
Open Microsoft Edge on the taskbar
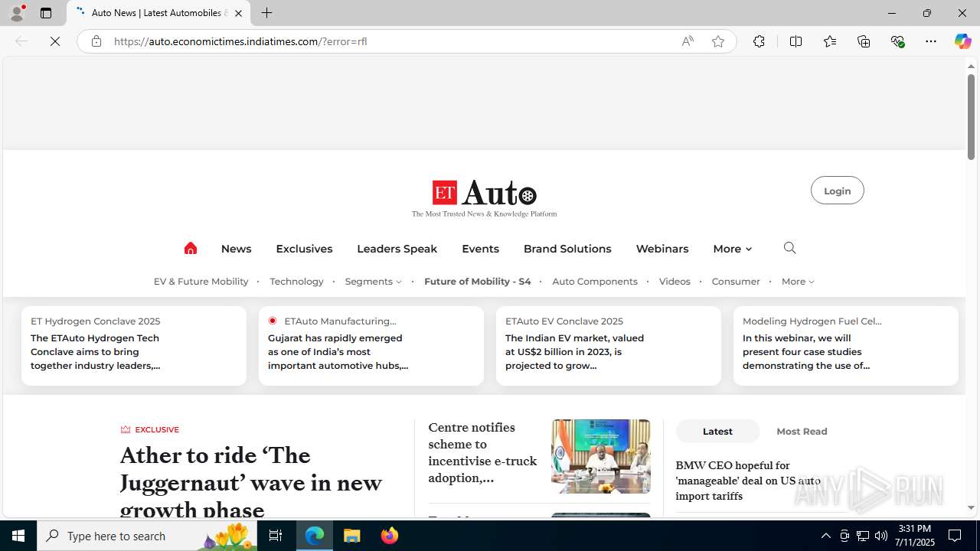315,536
